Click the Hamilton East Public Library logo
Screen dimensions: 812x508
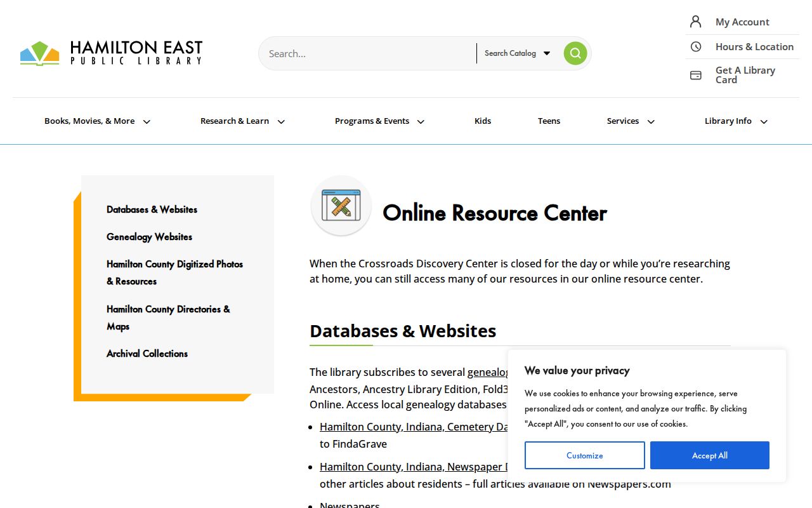(x=111, y=53)
